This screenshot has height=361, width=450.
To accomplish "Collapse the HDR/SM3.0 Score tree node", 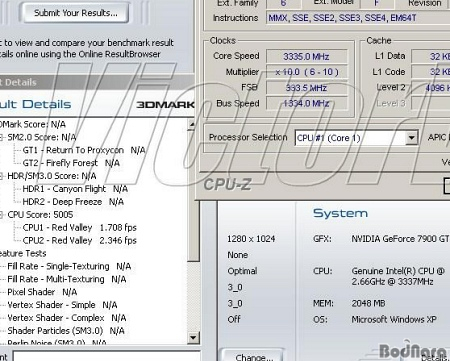I will tap(1, 176).
